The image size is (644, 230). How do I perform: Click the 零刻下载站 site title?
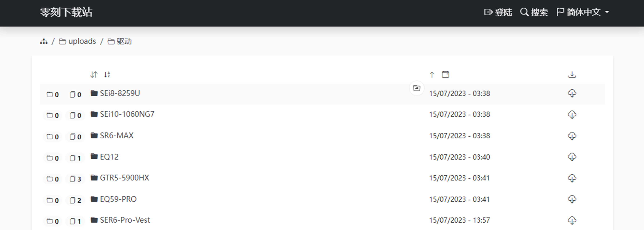pyautogui.click(x=66, y=12)
